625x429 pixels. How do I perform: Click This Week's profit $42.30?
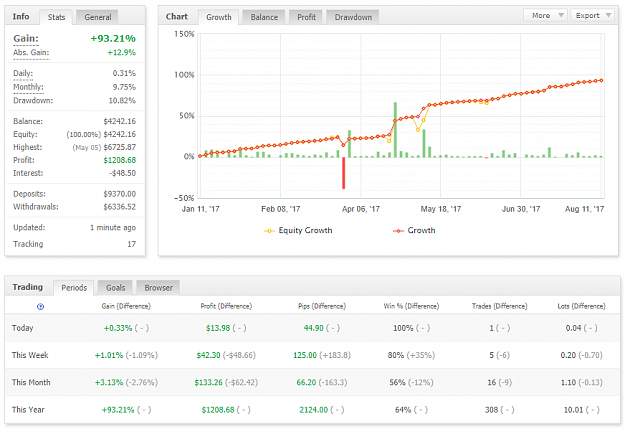(208, 355)
